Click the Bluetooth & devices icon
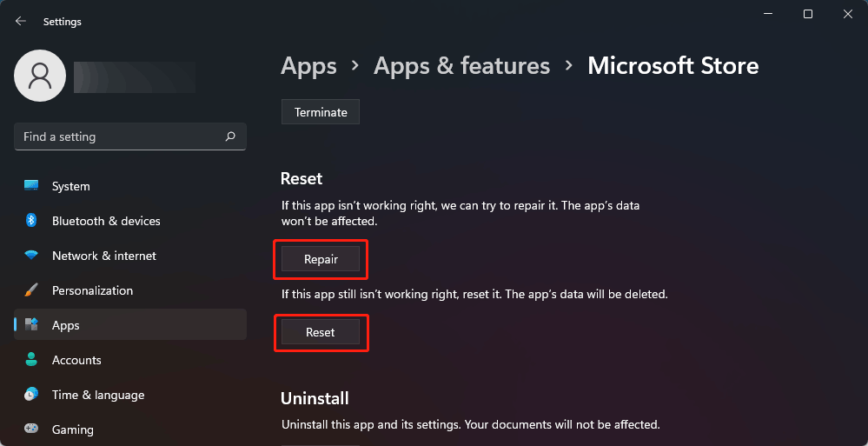This screenshot has height=446, width=868. pos(31,221)
